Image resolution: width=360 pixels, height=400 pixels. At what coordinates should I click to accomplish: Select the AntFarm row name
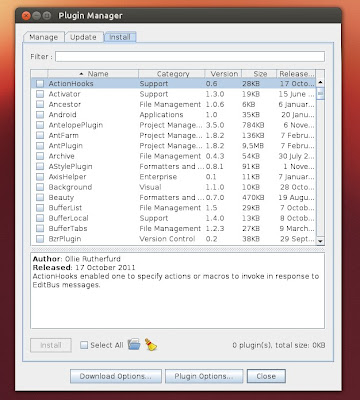coord(64,135)
